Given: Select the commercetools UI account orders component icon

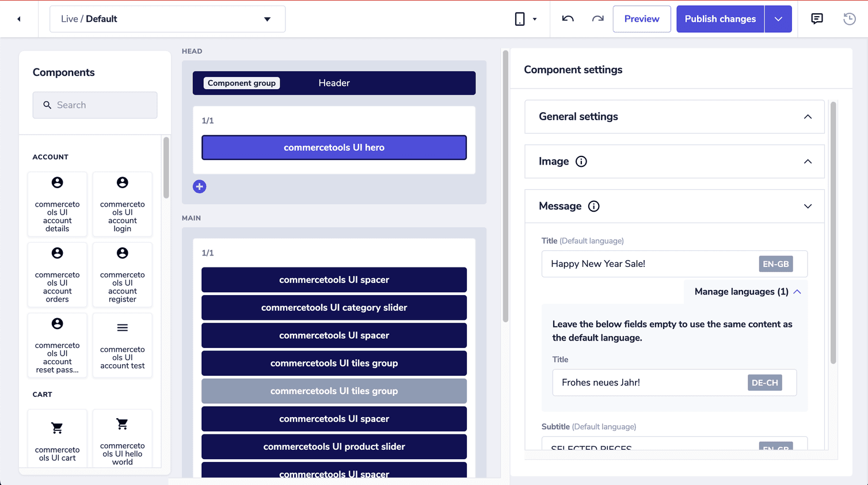Looking at the screenshot, I should point(57,253).
